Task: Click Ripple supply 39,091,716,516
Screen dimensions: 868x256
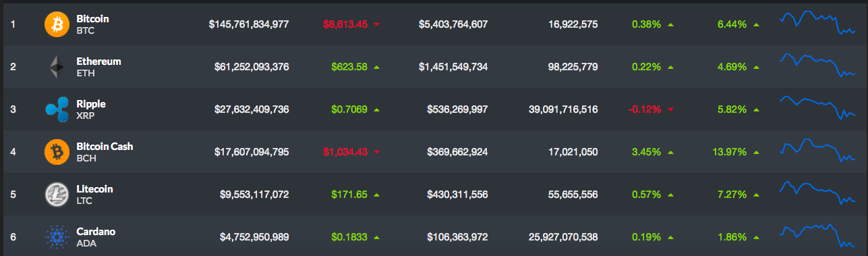Action: [x=564, y=109]
